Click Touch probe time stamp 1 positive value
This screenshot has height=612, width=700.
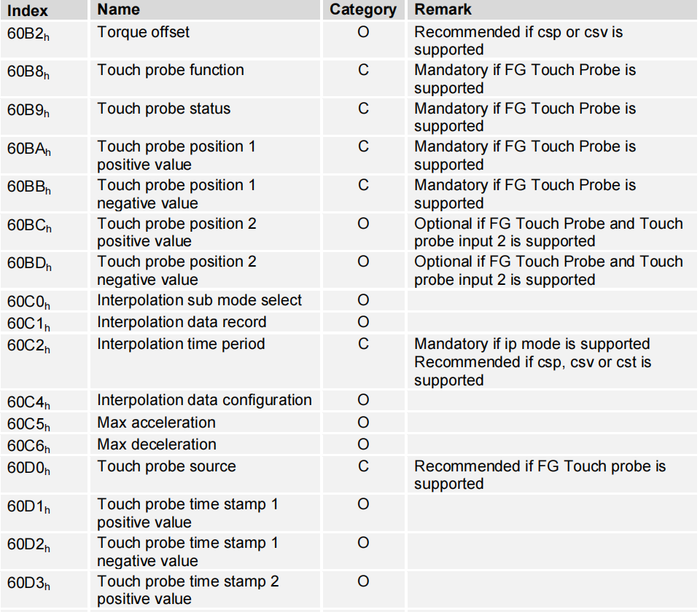(x=187, y=513)
